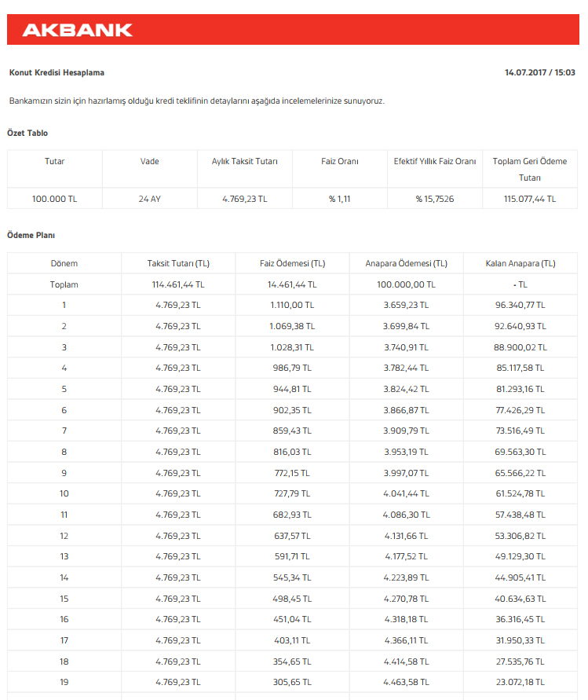Click the % 1,11 interest rate value
588x700 pixels.
[x=340, y=199]
